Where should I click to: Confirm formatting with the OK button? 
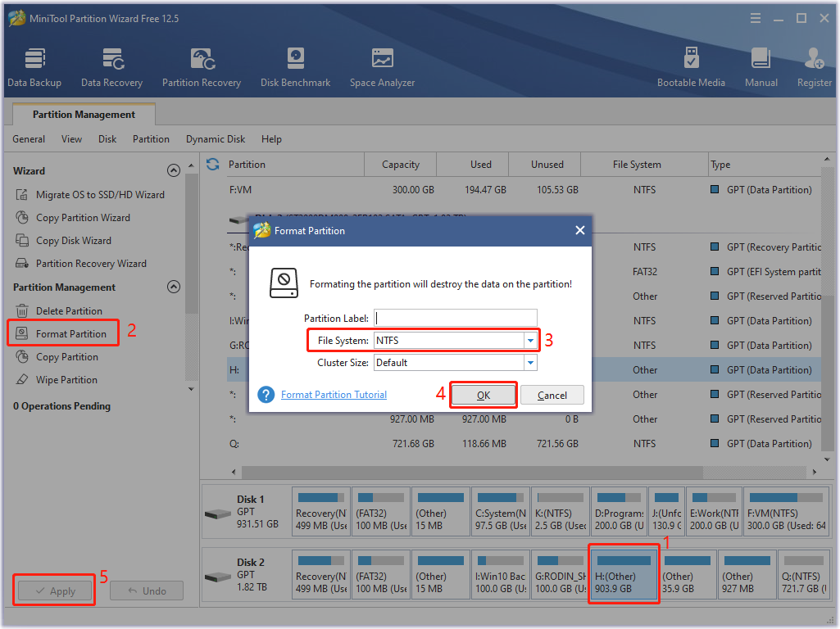point(483,395)
